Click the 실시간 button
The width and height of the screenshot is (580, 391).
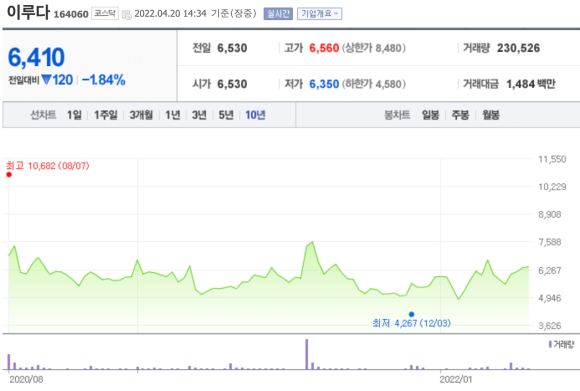(x=278, y=14)
